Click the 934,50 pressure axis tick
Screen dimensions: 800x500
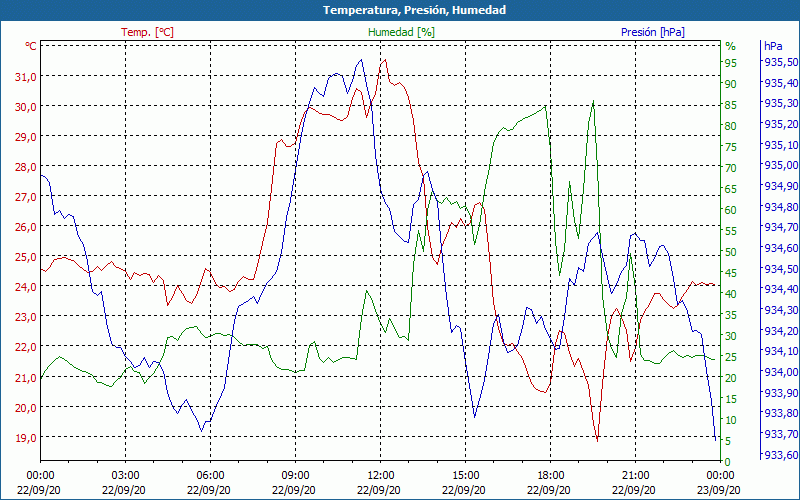tap(780, 269)
